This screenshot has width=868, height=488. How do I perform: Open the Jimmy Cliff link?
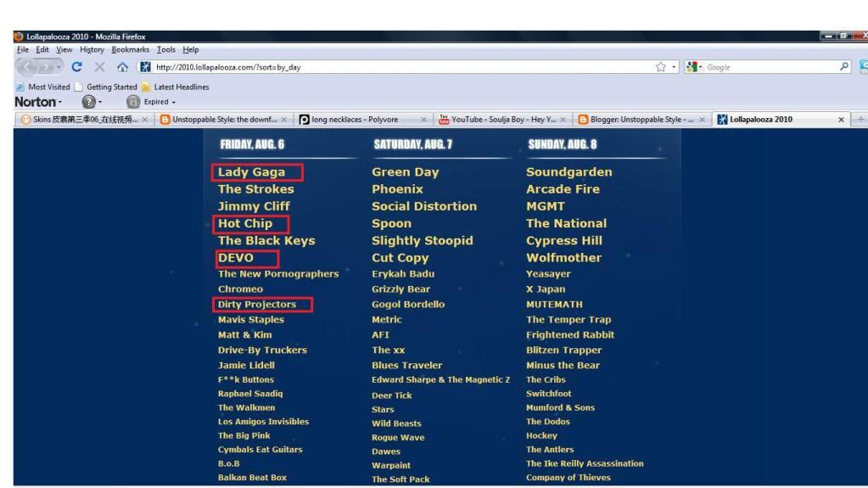coord(254,206)
